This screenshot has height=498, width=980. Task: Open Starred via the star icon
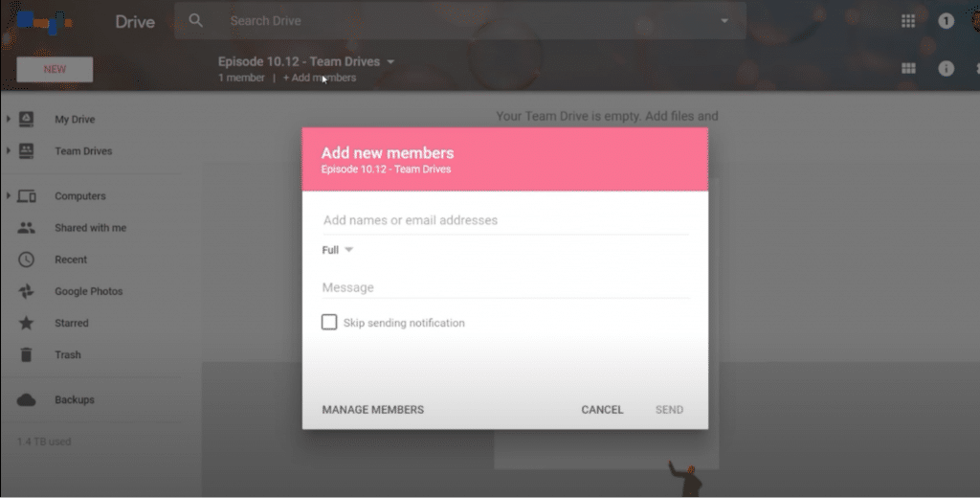(27, 323)
